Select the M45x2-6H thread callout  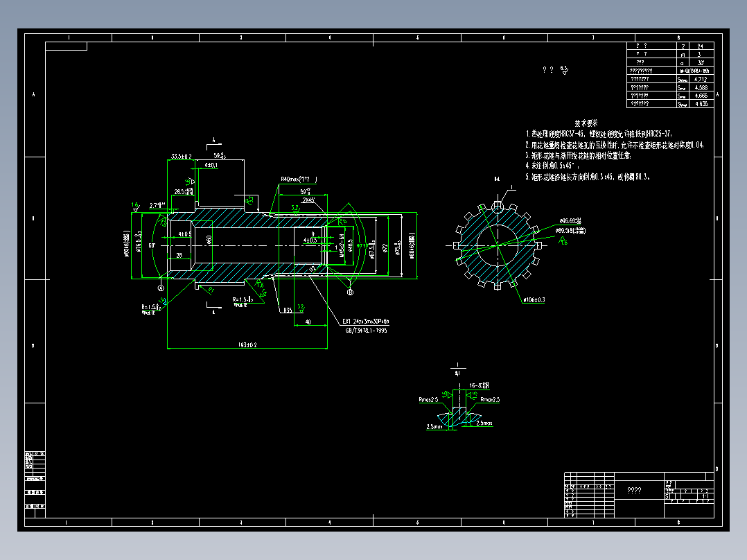[342, 246]
